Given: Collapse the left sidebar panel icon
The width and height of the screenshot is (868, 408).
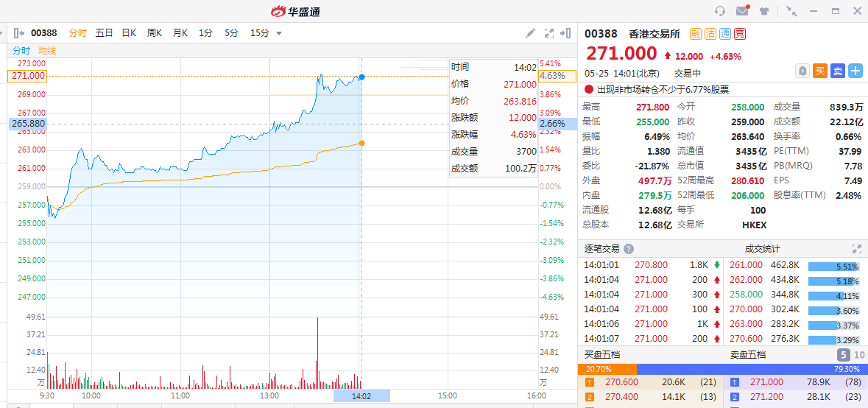Looking at the screenshot, I should coord(19,33).
